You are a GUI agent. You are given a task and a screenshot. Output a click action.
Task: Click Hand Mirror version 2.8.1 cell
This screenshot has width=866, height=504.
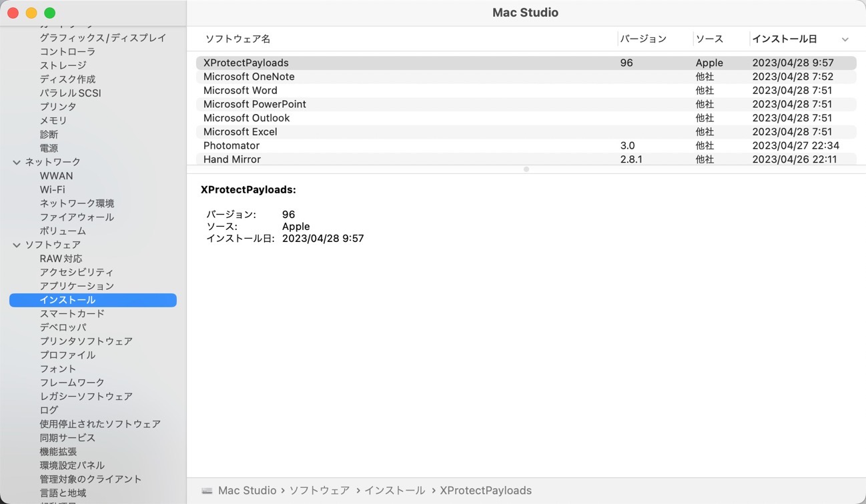coord(631,159)
